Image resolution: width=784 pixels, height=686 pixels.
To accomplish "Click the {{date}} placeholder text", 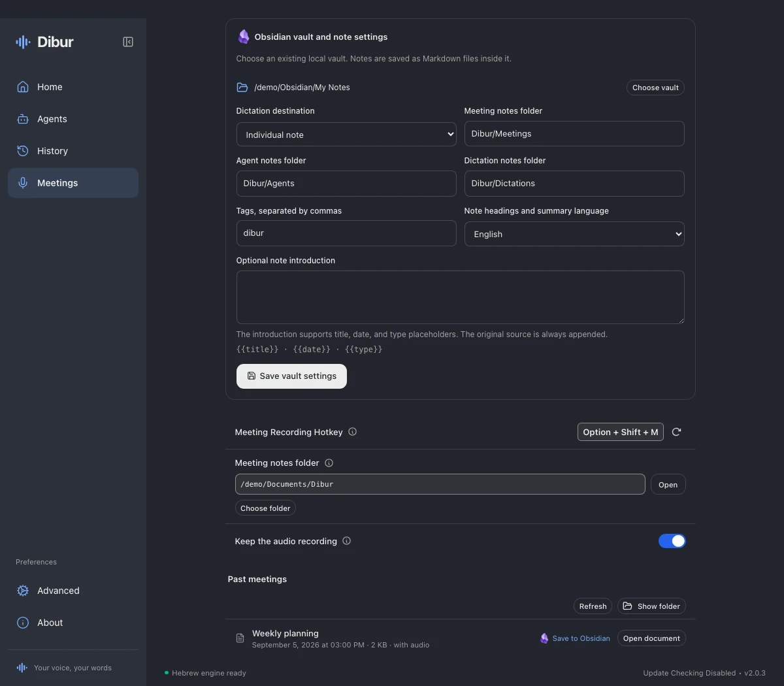I will coord(312,350).
